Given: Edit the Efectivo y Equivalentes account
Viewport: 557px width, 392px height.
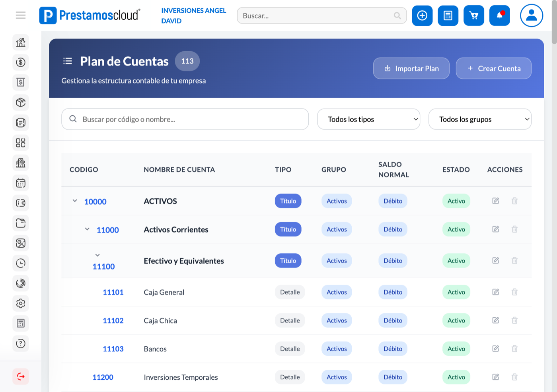Looking at the screenshot, I should tap(496, 261).
